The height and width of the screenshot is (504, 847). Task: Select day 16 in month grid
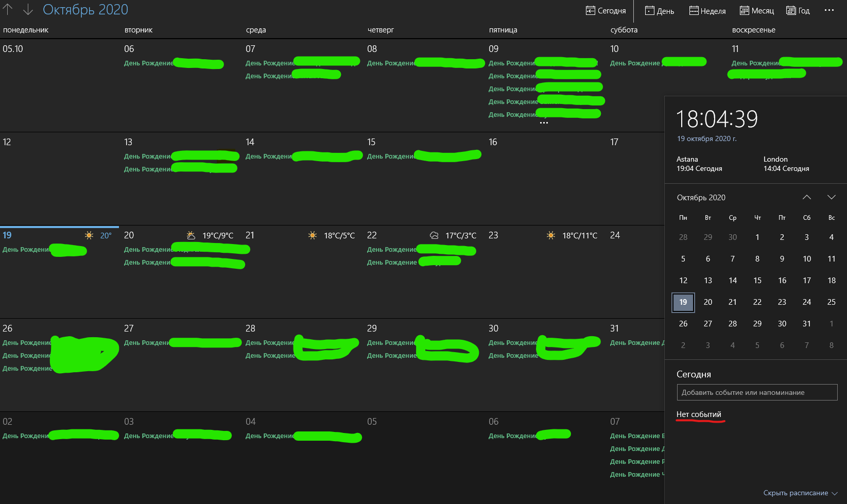546,179
